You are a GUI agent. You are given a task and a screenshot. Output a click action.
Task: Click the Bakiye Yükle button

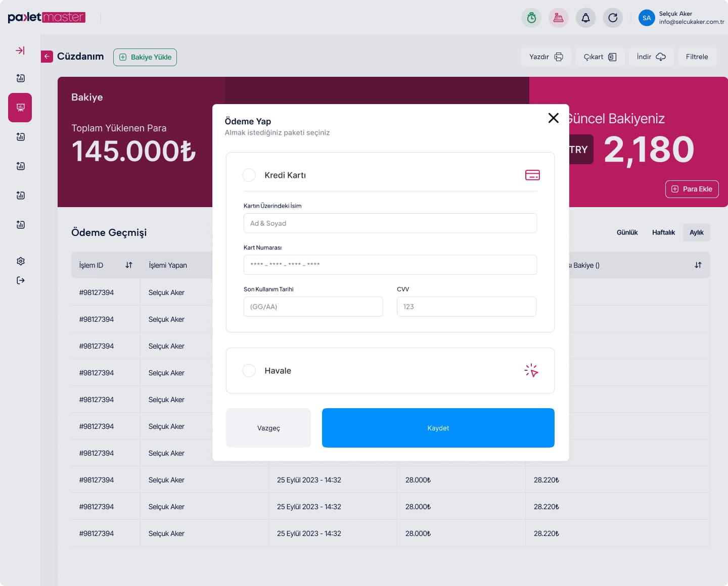coord(145,57)
